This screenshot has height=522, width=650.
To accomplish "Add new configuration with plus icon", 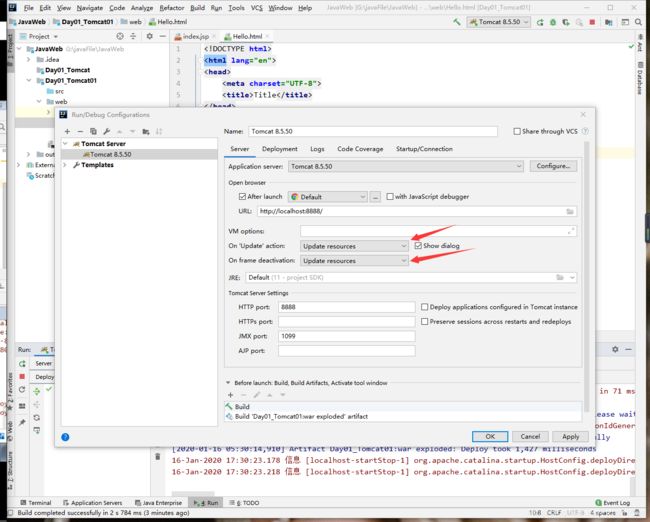I will (x=67, y=131).
